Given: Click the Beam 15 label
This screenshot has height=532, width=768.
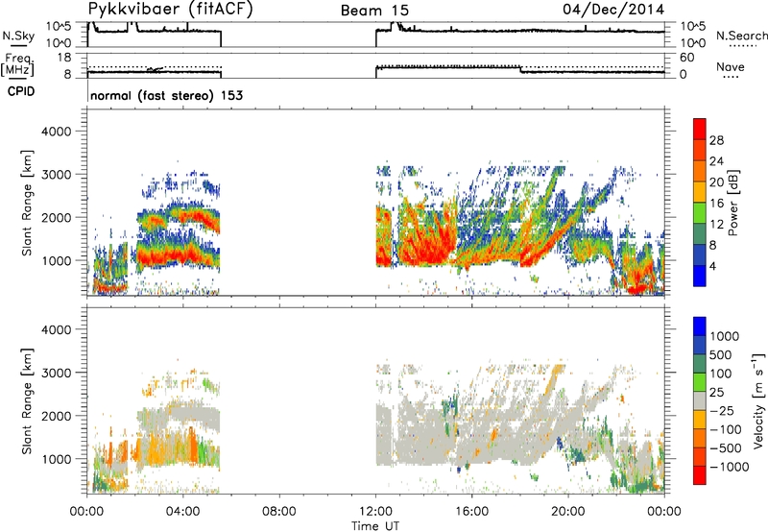Looking at the screenshot, I should tap(374, 11).
